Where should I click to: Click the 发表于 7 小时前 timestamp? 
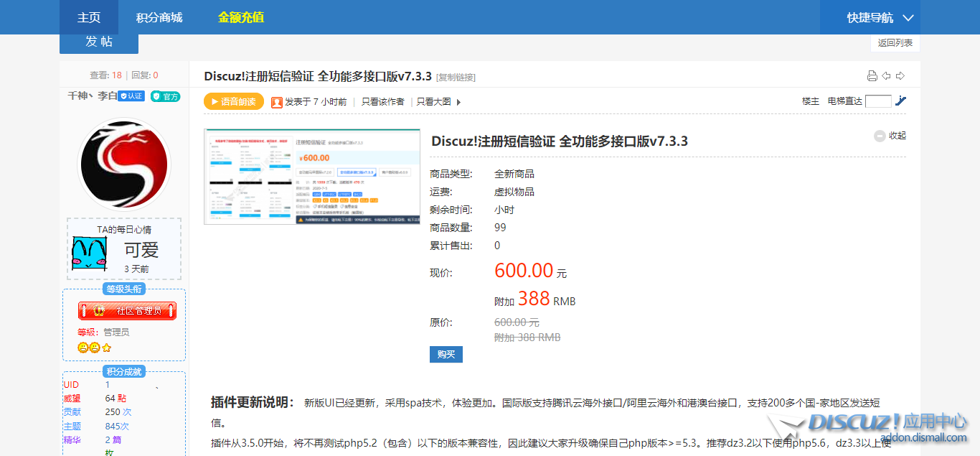(316, 102)
